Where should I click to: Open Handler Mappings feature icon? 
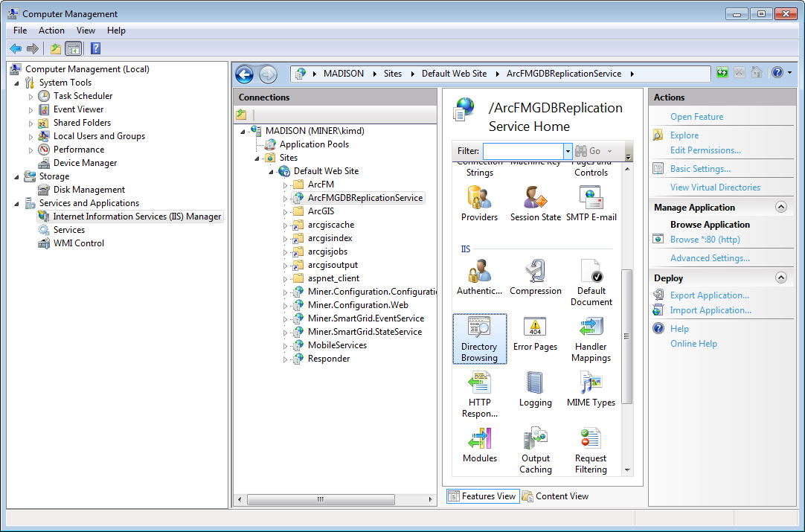point(591,338)
